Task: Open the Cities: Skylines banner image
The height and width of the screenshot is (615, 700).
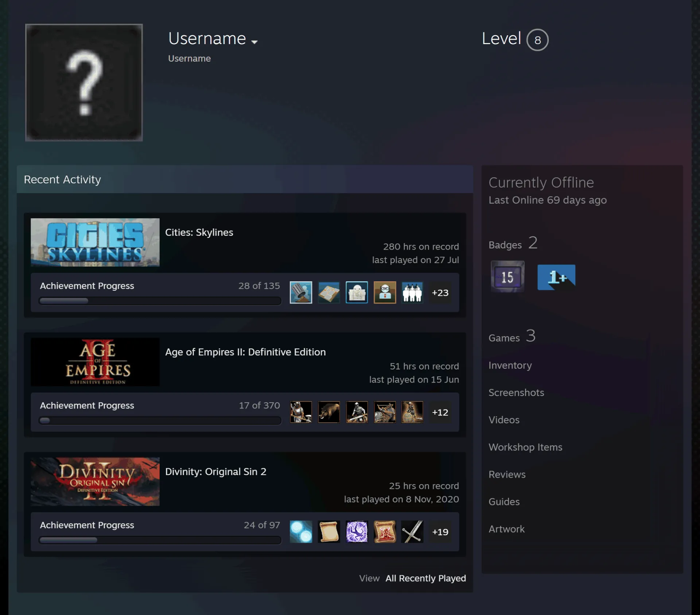Action: pyautogui.click(x=95, y=242)
